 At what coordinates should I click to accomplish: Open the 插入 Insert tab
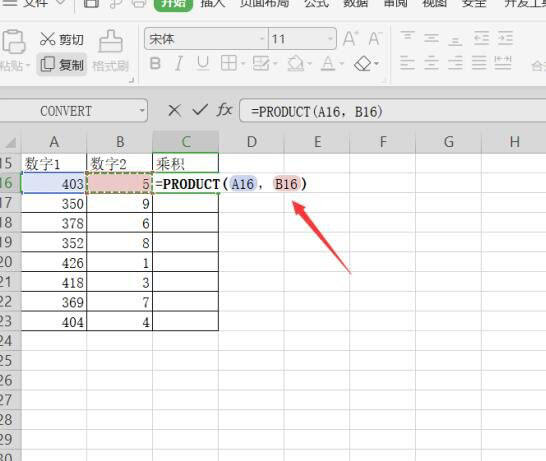(213, 3)
